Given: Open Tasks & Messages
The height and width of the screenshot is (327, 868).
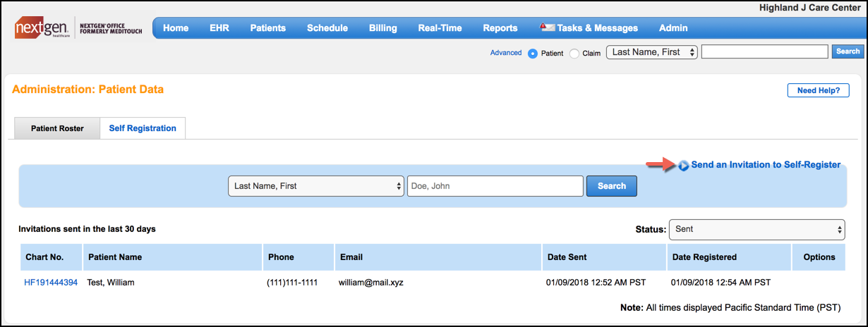Looking at the screenshot, I should pos(597,28).
